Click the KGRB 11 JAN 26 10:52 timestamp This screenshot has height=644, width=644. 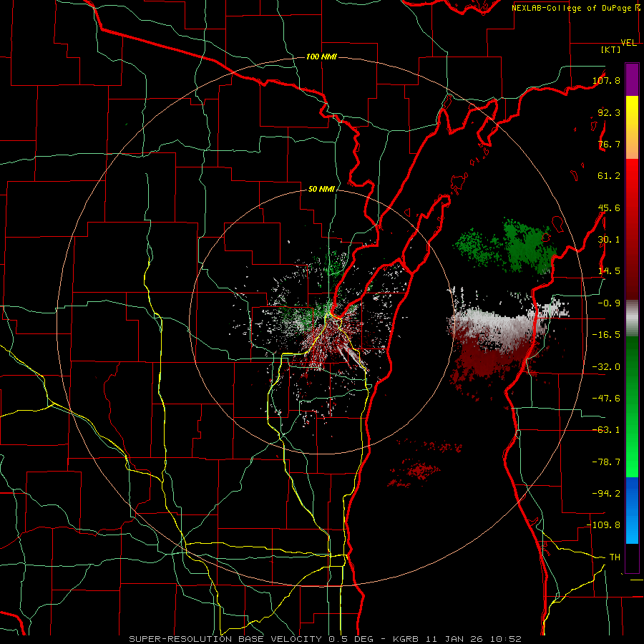click(x=457, y=639)
